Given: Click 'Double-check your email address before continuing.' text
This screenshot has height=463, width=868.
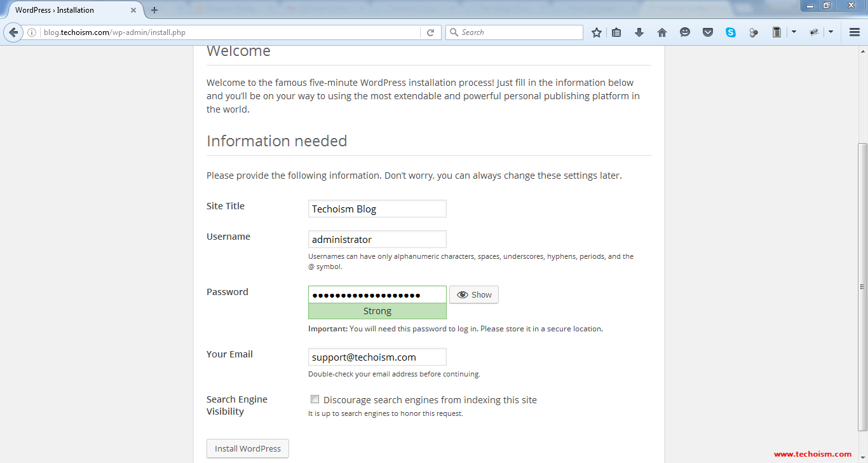Looking at the screenshot, I should coord(394,374).
